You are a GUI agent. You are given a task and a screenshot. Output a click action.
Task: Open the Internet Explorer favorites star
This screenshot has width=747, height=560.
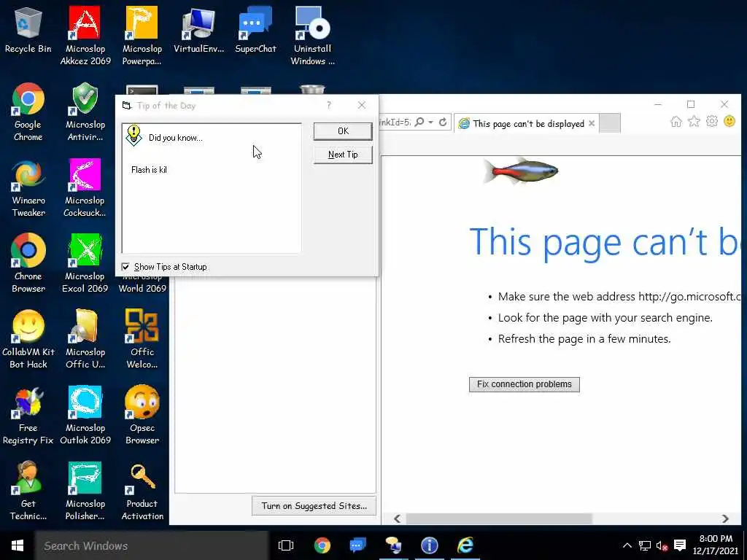coord(694,122)
